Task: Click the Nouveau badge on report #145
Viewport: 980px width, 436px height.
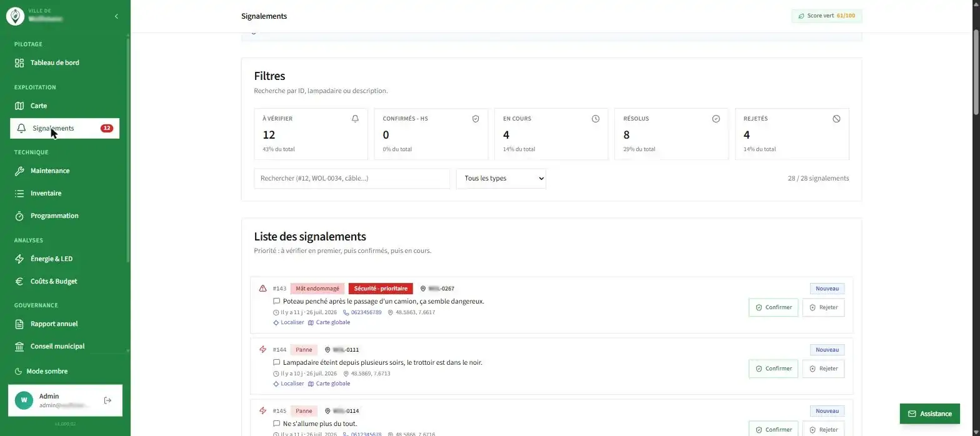Action: (x=827, y=411)
